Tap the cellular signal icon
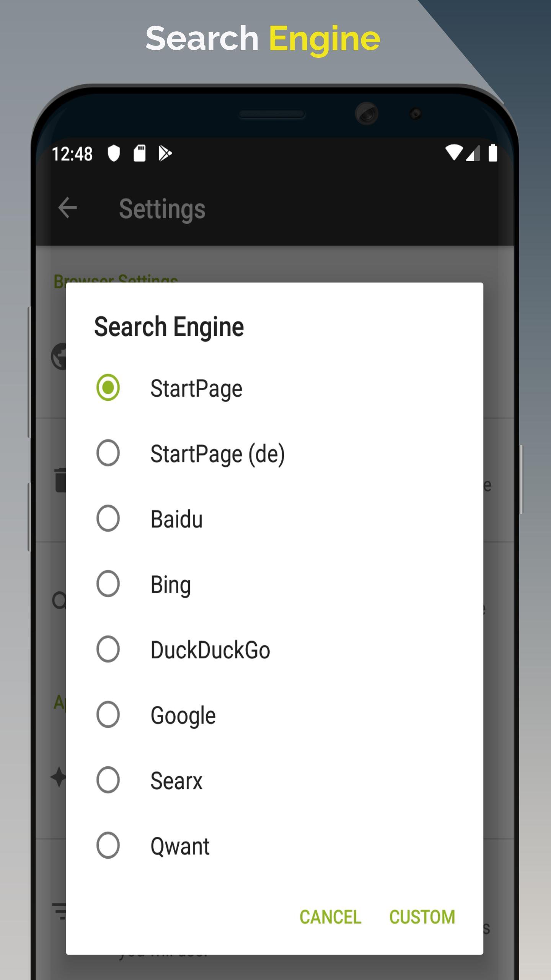Screen dimensions: 551x980 (x=473, y=154)
